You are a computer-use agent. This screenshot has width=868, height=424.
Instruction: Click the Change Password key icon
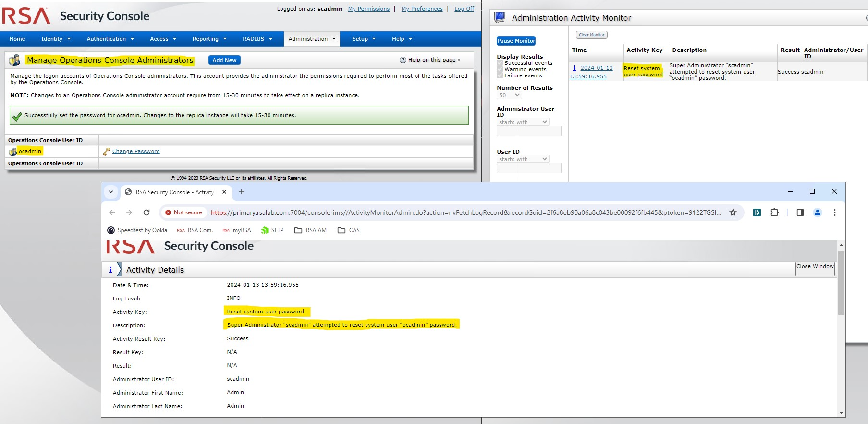107,151
